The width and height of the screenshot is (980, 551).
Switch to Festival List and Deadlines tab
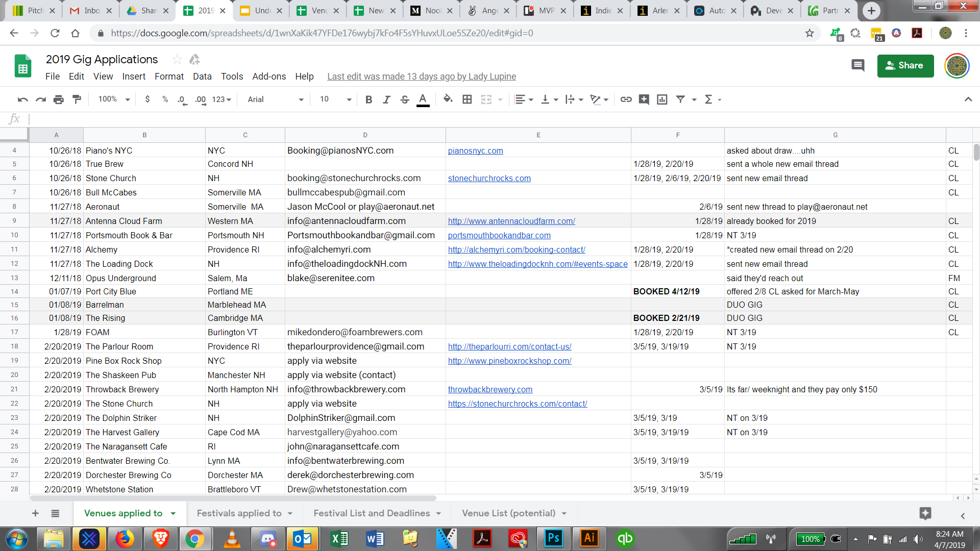click(372, 513)
